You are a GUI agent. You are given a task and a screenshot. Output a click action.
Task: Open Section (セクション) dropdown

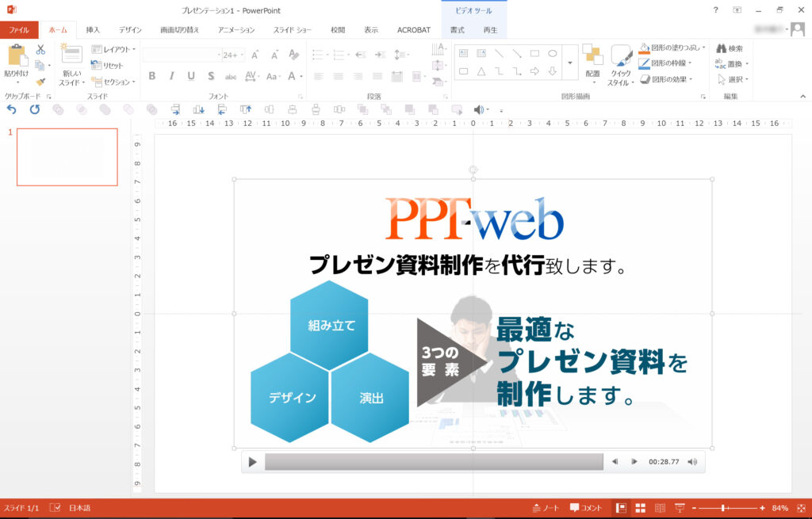(113, 82)
